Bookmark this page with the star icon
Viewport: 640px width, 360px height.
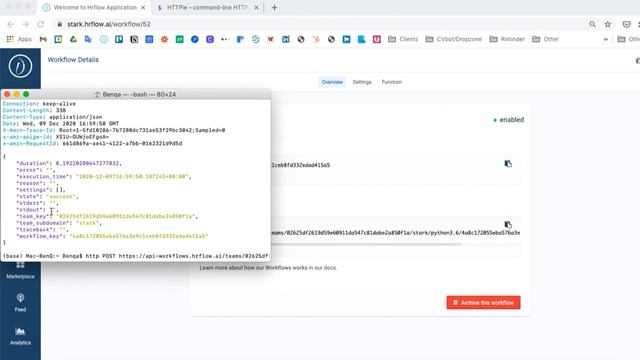608,24
